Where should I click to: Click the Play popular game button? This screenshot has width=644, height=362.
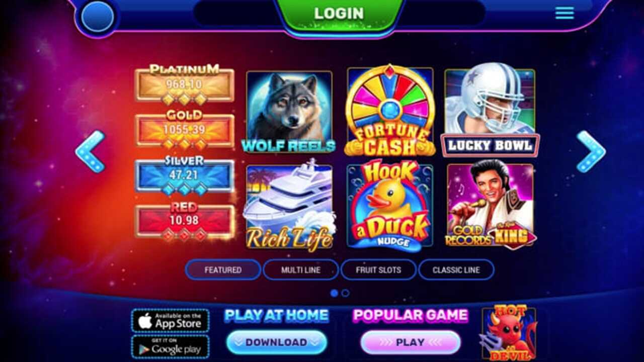pyautogui.click(x=410, y=342)
